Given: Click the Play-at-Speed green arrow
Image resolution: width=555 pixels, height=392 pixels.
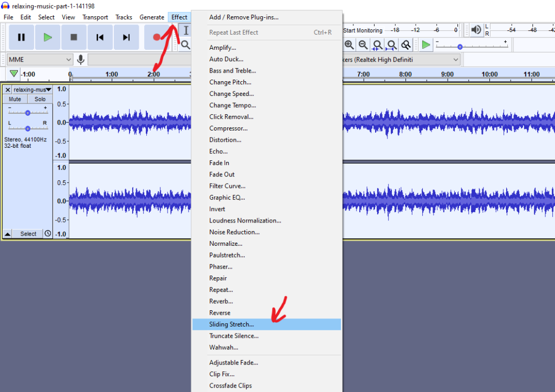Looking at the screenshot, I should tap(426, 45).
